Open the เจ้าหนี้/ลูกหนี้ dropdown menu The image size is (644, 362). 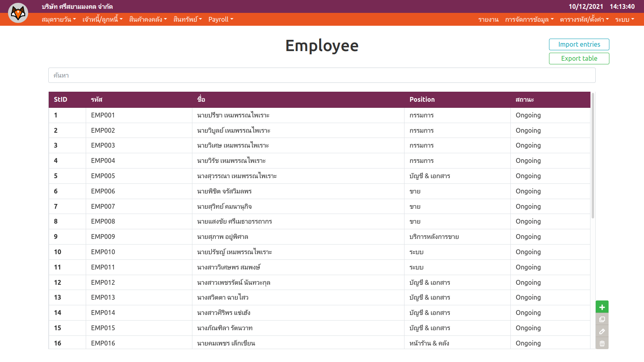(x=103, y=19)
